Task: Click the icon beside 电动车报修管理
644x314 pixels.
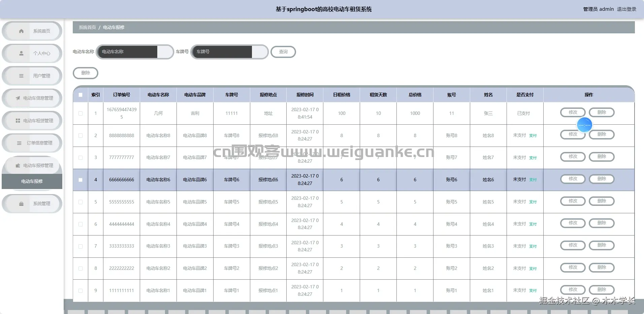Action: [18, 165]
